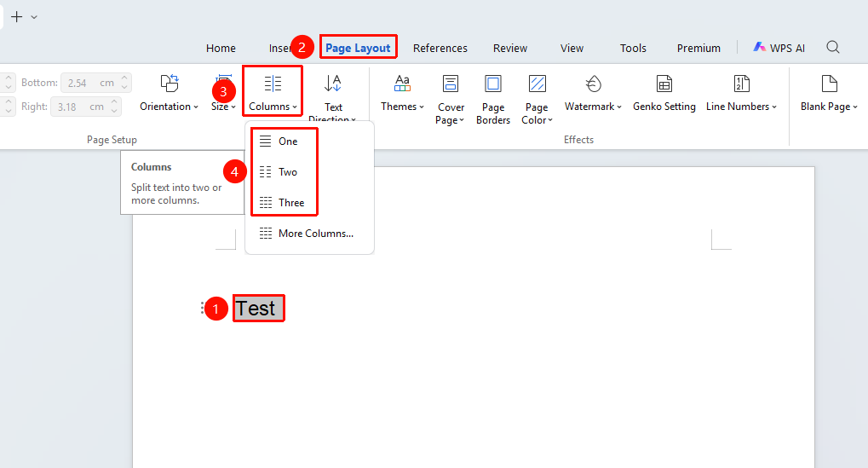
Task: Decrease the Bottom margin value
Action: [x=124, y=88]
